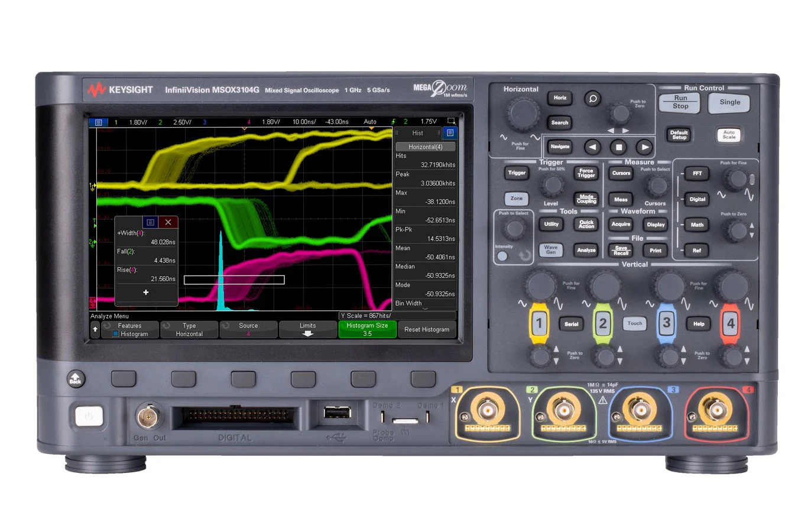This screenshot has height=532, width=798.
Task: Click the navigate rewind arrow button
Action: [592, 147]
